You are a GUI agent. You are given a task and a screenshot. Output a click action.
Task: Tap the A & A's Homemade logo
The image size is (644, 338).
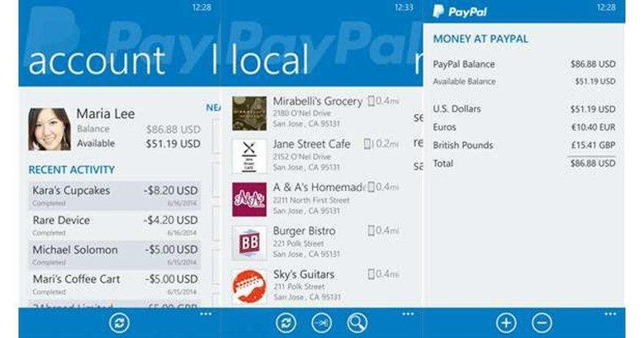click(249, 199)
